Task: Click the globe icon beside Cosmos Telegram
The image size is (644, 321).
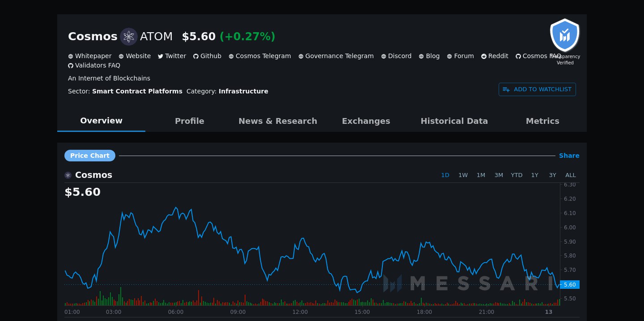Action: coord(231,56)
